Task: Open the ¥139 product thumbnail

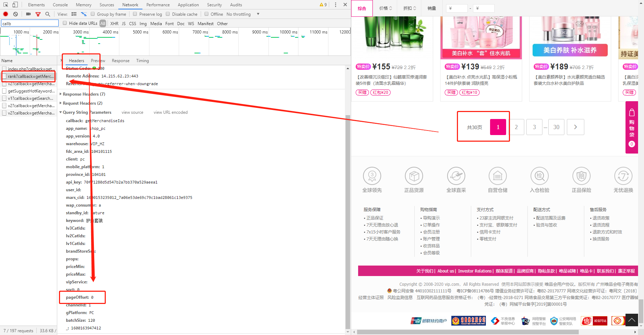Action: pos(481,37)
